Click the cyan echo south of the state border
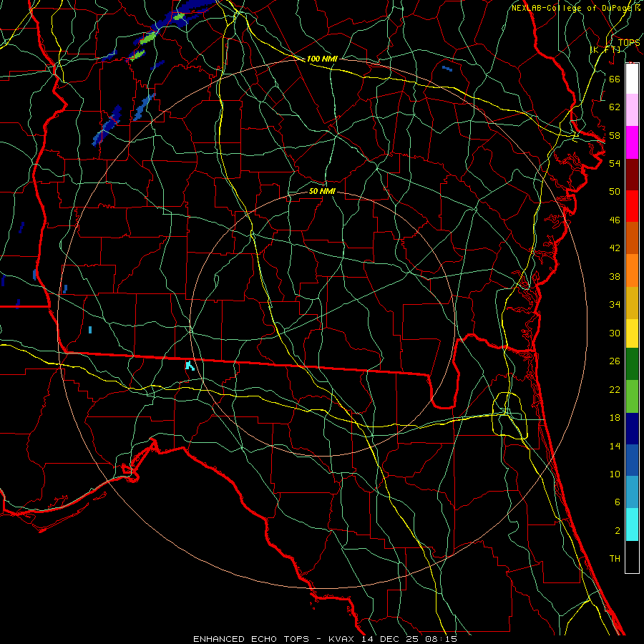Screen dimensions: 644x644 point(190,366)
